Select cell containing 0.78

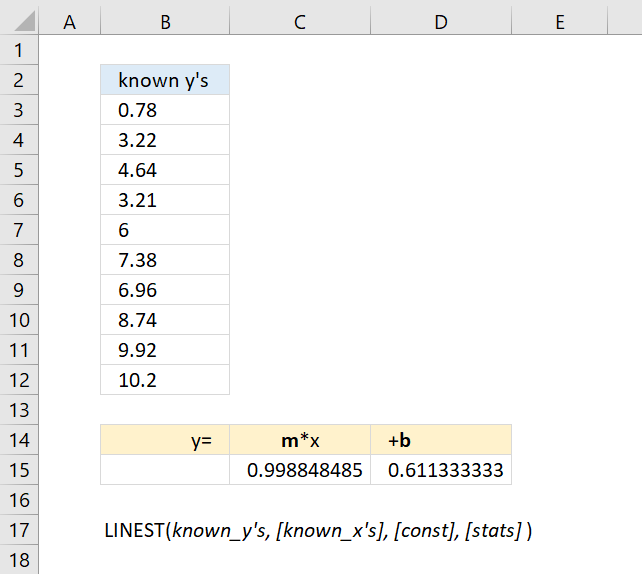165,110
